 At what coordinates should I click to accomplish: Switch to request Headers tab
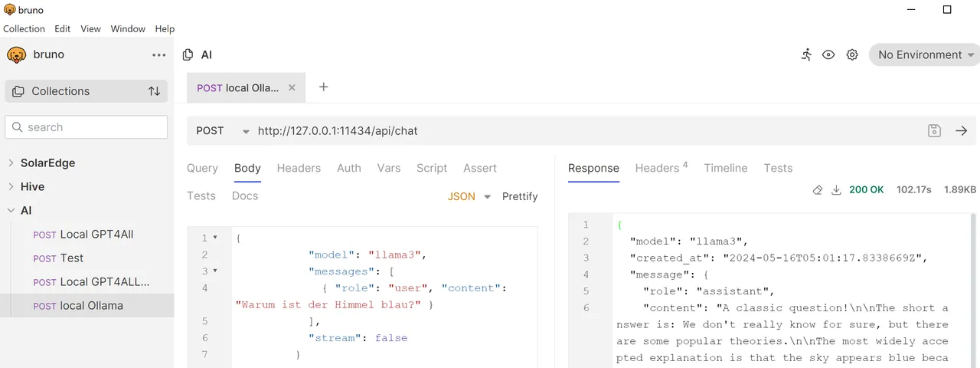[299, 168]
